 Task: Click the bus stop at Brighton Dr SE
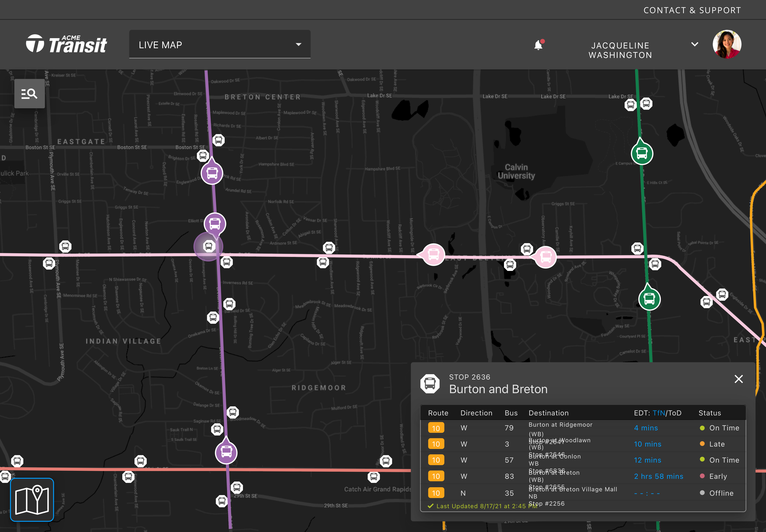(203, 156)
